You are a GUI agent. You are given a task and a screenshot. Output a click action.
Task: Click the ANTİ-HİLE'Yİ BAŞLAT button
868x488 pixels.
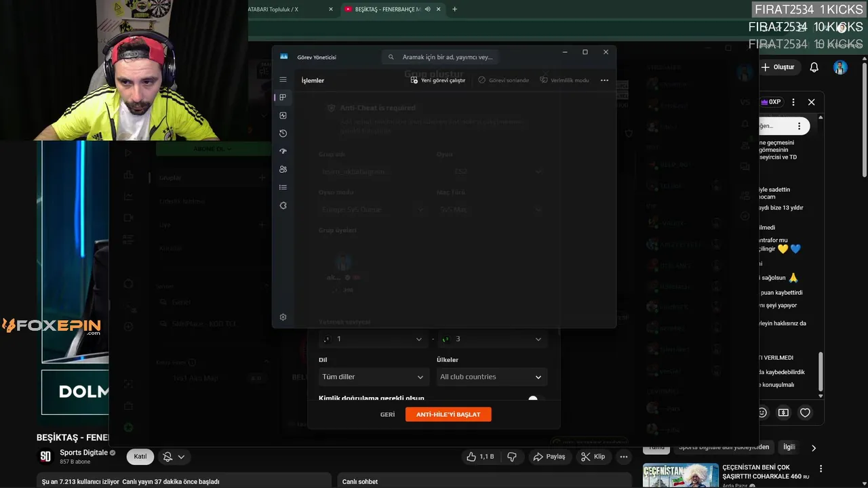coord(448,414)
